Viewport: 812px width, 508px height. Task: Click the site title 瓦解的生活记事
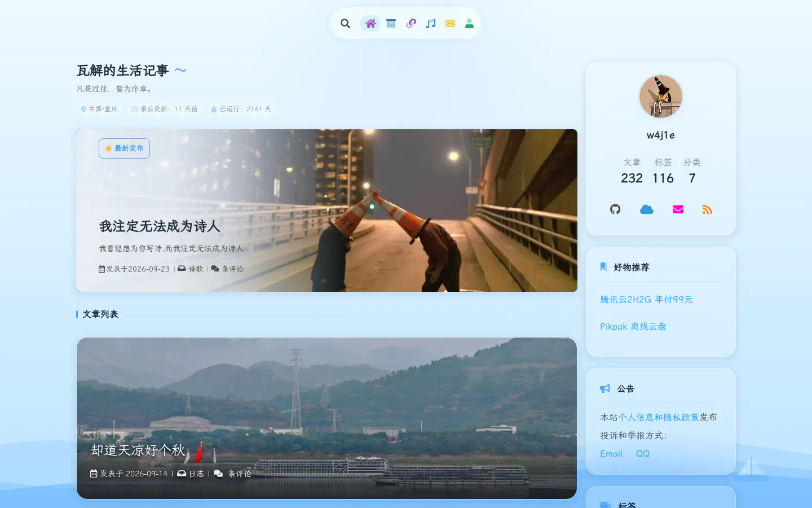pyautogui.click(x=123, y=71)
